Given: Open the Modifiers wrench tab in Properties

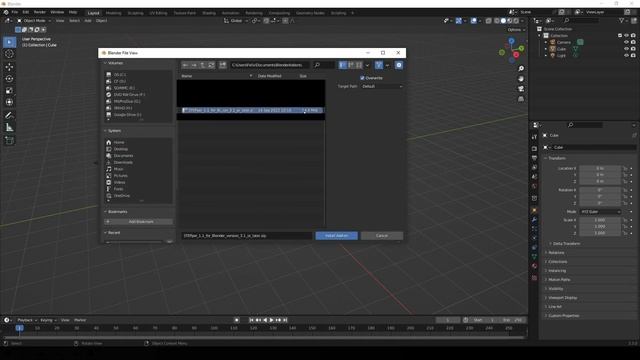Looking at the screenshot, I should tap(534, 220).
